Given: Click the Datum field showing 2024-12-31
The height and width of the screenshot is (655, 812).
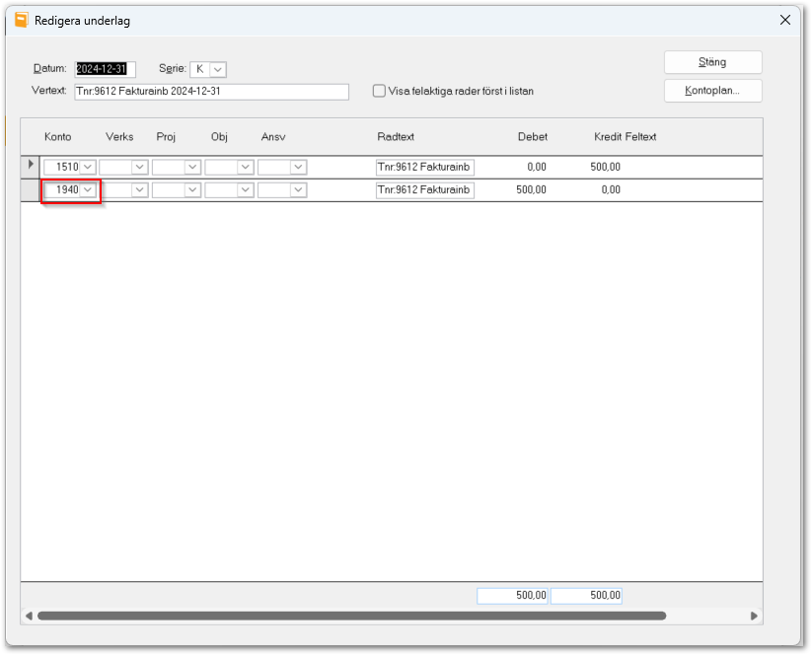Looking at the screenshot, I should coord(105,69).
